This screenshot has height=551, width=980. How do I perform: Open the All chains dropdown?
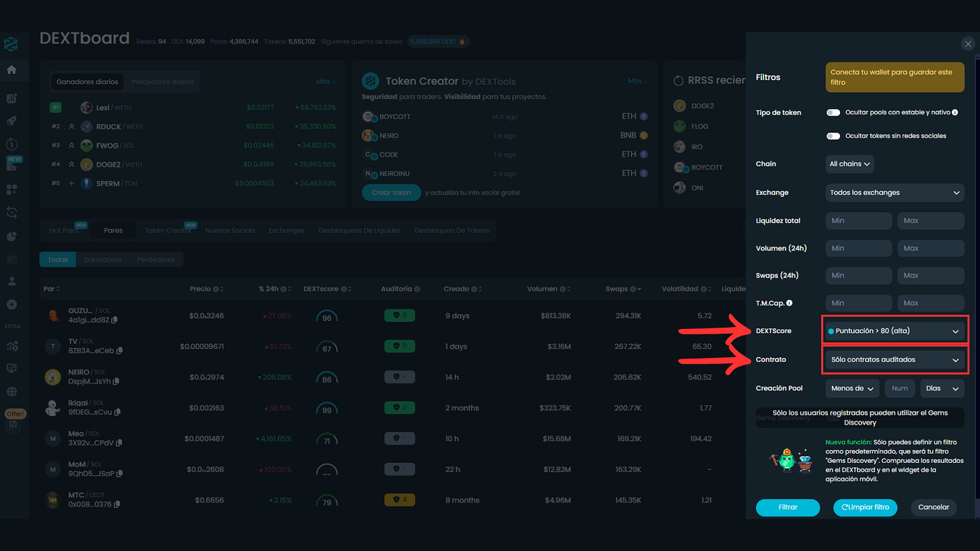tap(850, 163)
